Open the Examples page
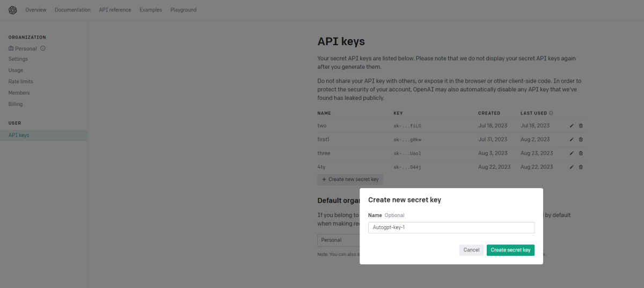 click(x=151, y=10)
